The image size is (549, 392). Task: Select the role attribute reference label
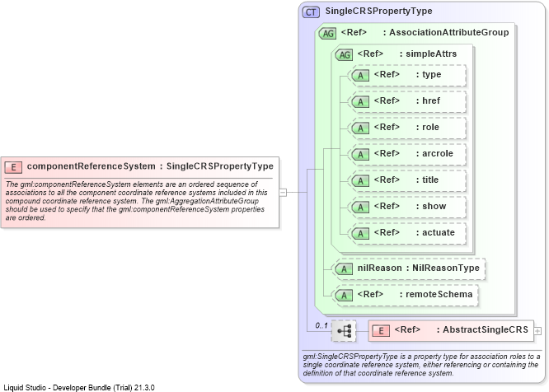pos(406,128)
